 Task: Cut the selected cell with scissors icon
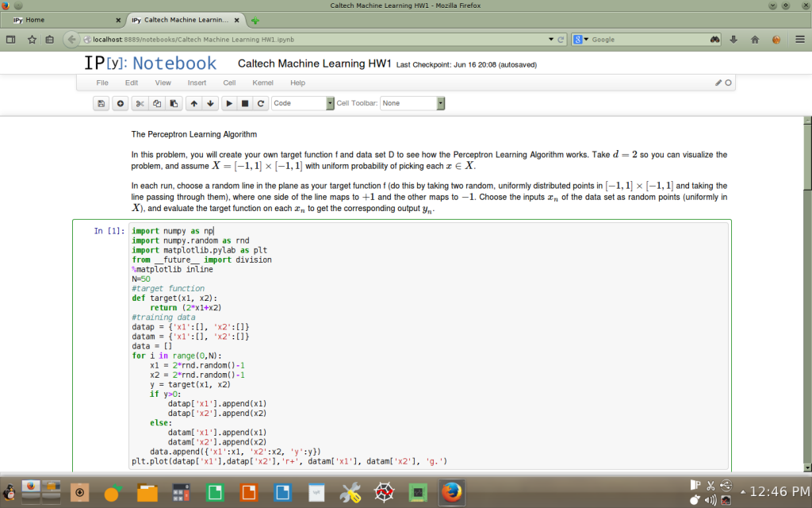[x=140, y=103]
